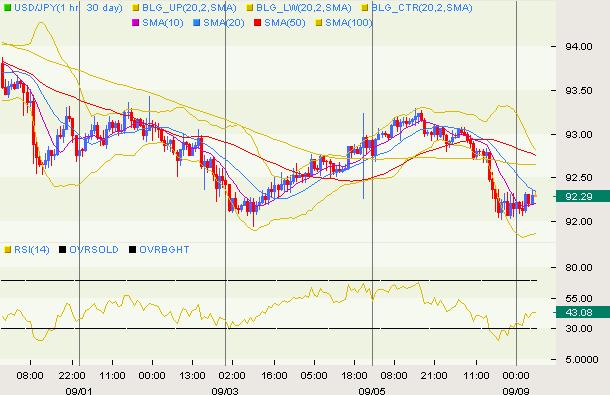
Task: Click the 93.50 price axis label
Action: (579, 91)
